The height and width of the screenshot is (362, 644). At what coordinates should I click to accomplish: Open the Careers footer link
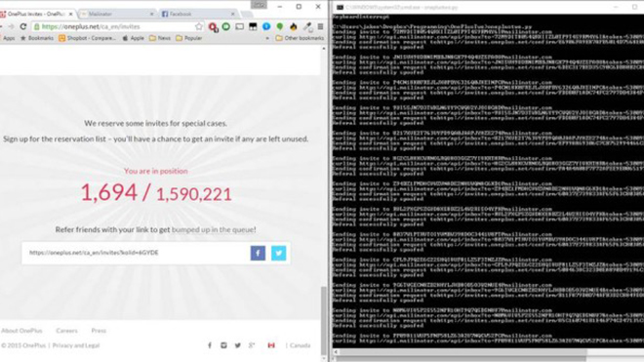click(x=66, y=331)
